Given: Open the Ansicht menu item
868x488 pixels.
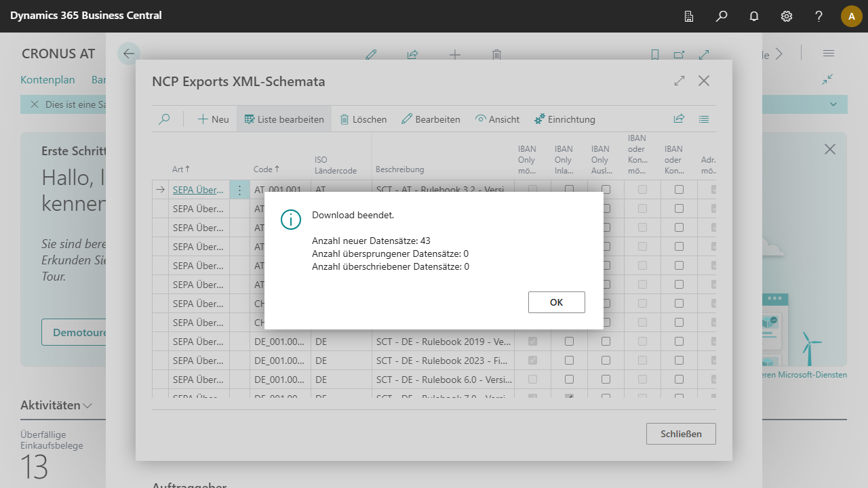Looking at the screenshot, I should [x=497, y=119].
